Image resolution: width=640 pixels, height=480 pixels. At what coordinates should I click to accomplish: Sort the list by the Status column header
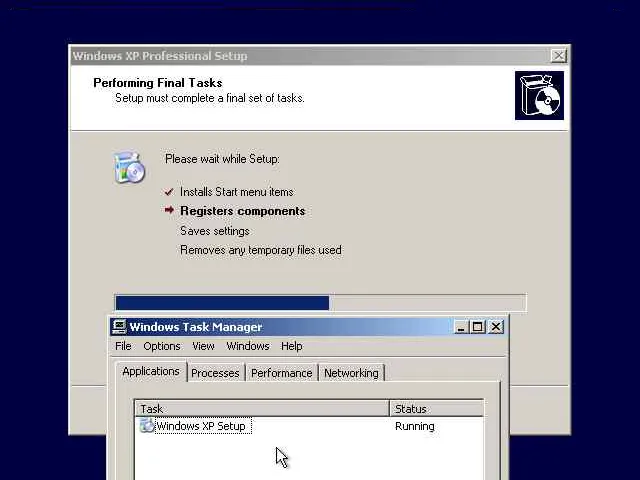(437, 409)
